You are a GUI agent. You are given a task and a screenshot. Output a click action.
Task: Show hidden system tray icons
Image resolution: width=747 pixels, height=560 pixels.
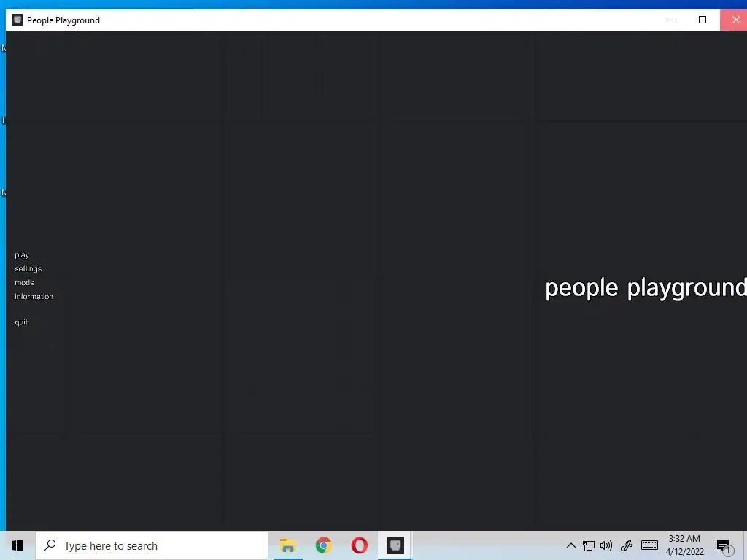tap(570, 545)
